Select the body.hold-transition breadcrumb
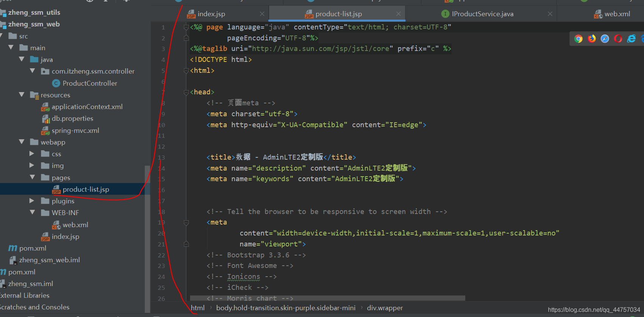 [x=286, y=308]
